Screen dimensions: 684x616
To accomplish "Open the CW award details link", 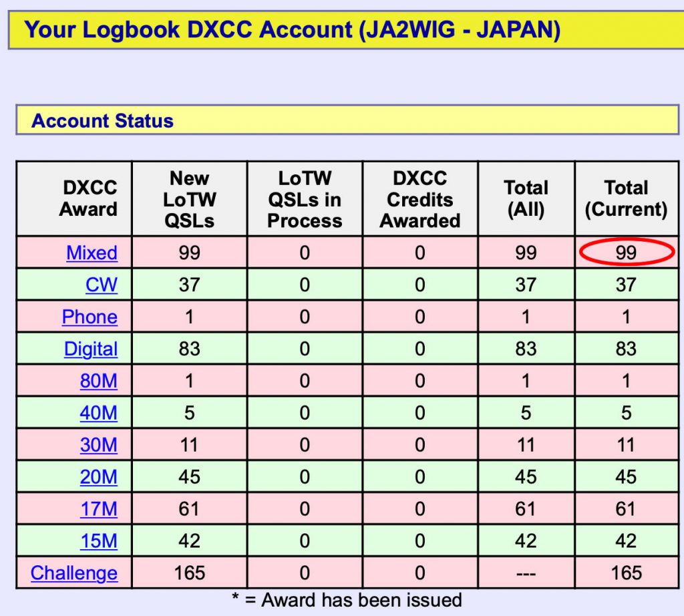I will click(x=102, y=285).
